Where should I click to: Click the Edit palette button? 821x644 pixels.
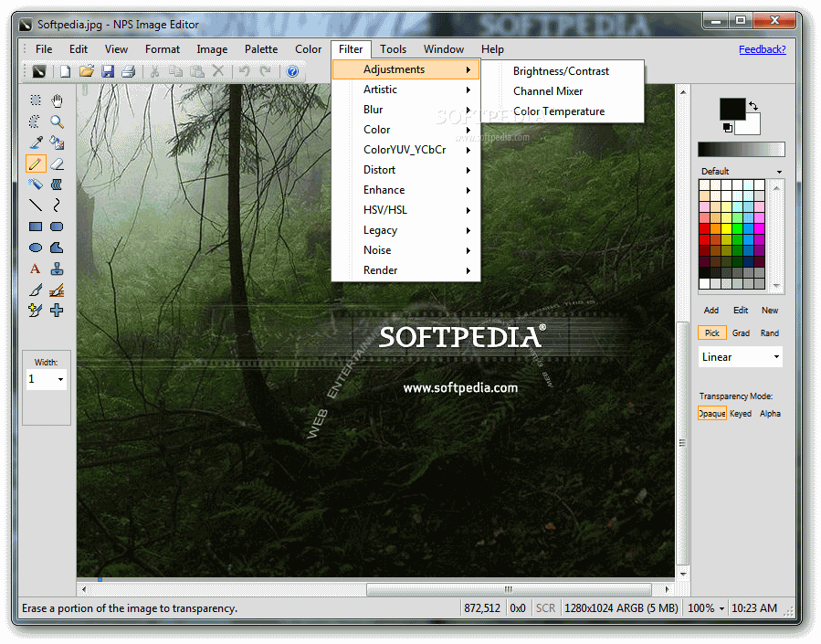pos(741,311)
